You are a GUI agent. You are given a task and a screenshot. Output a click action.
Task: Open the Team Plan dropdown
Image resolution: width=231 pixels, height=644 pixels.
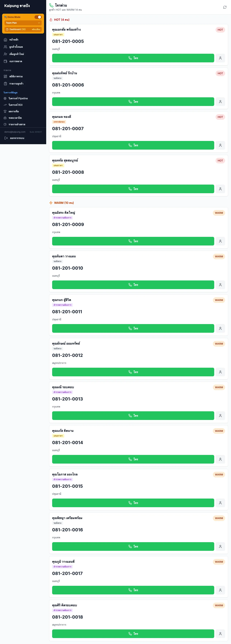coord(23,23)
